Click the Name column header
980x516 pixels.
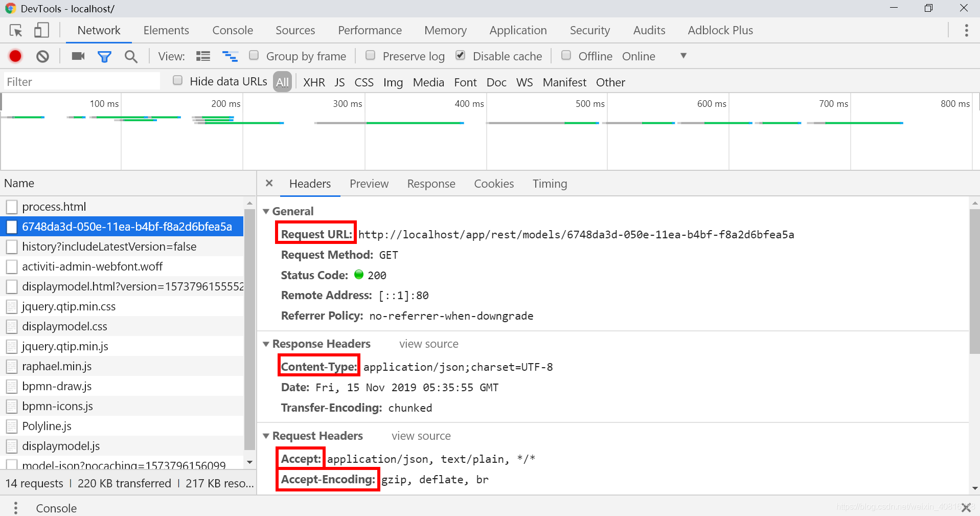[x=128, y=183]
